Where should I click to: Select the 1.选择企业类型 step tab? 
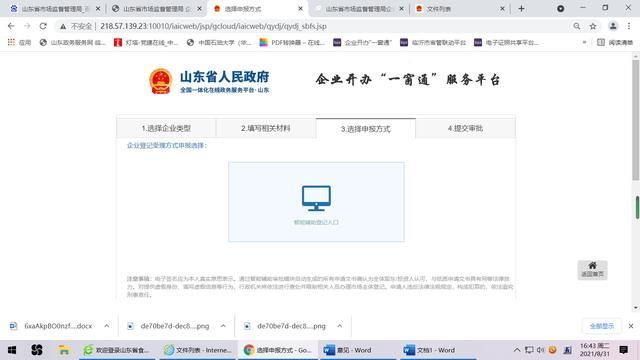click(166, 128)
